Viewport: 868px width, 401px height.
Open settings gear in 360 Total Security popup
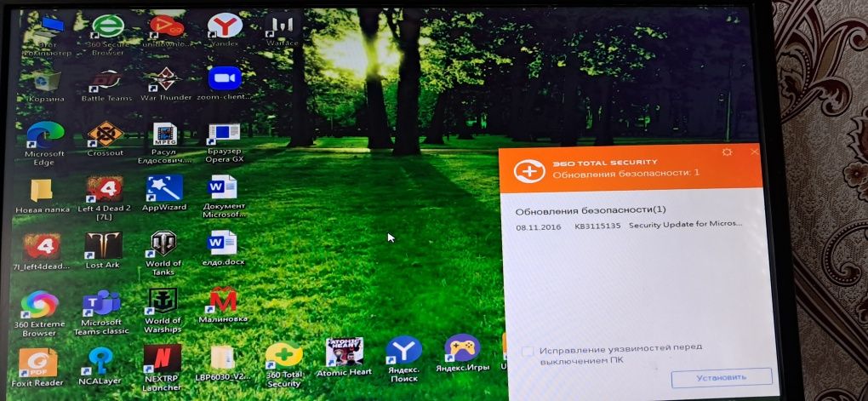727,152
